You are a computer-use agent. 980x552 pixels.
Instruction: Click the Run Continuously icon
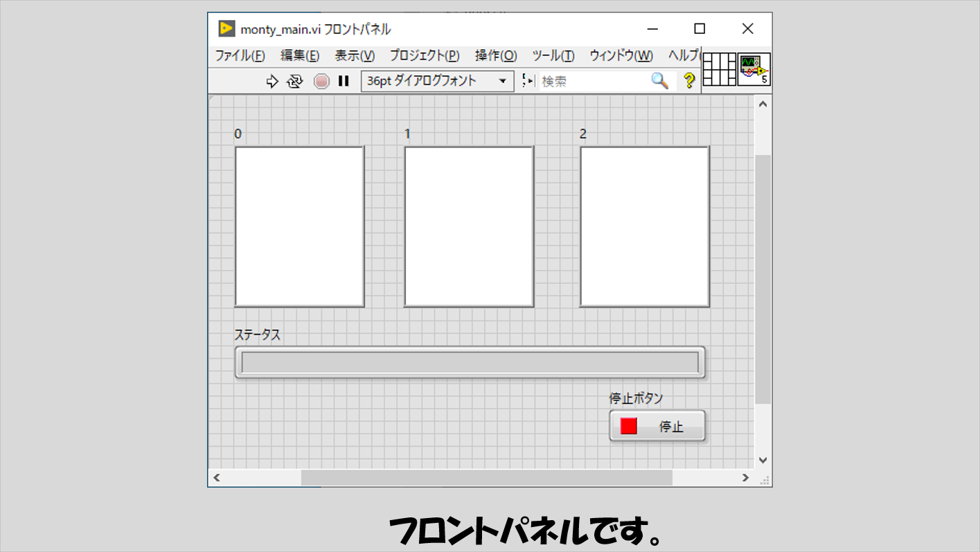coord(295,82)
